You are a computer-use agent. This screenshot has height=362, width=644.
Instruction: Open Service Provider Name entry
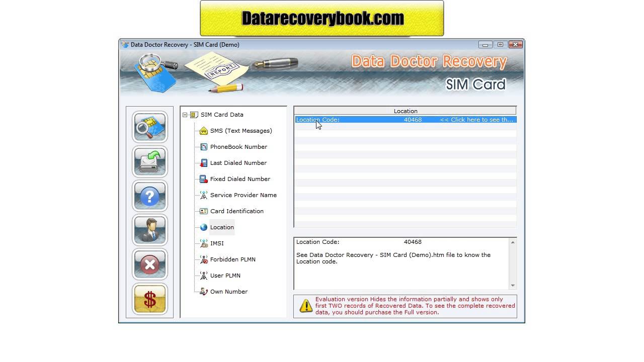click(244, 195)
